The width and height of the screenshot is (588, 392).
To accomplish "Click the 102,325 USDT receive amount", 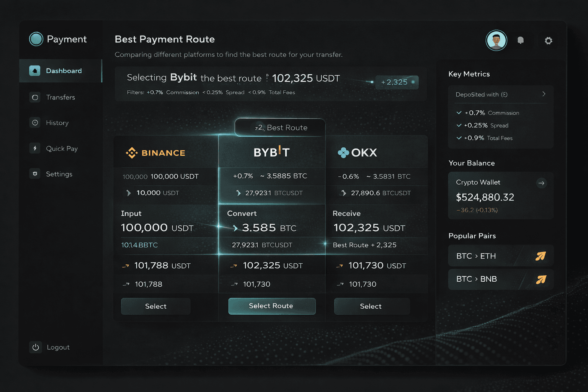I will point(369,228).
